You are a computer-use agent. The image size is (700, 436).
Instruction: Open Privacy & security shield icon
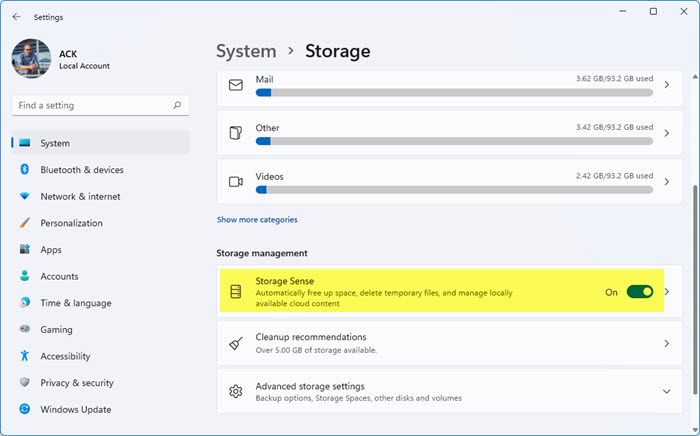pyautogui.click(x=25, y=382)
